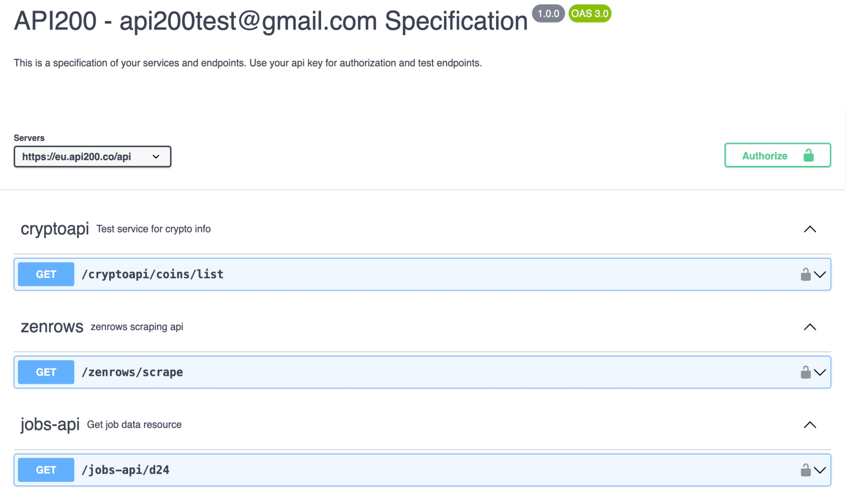
Task: Collapse the cryptoapi section
Action: (x=810, y=229)
